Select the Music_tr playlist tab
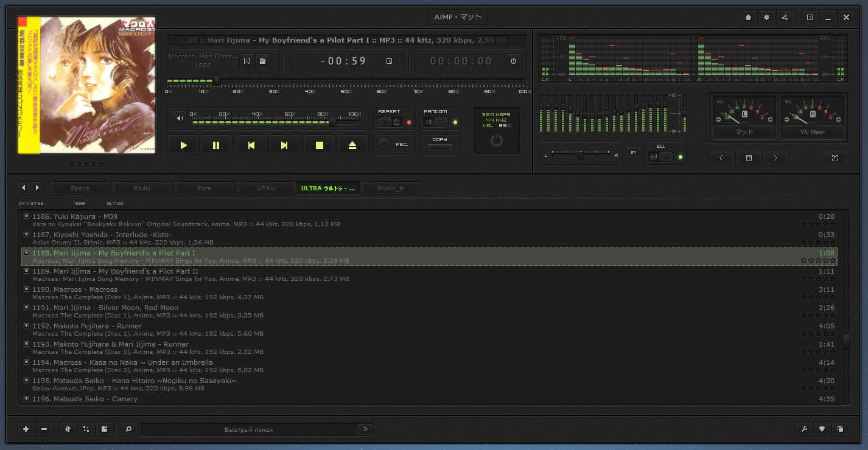 pyautogui.click(x=391, y=188)
